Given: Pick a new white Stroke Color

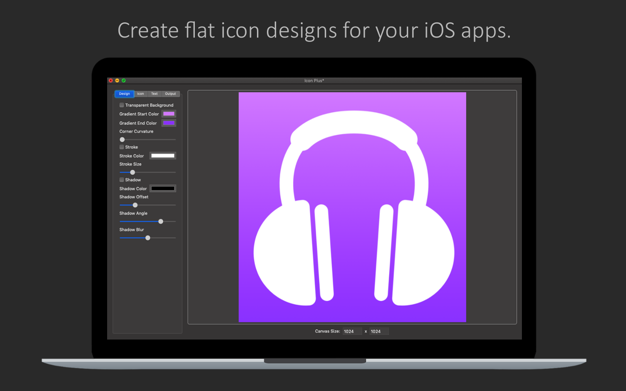Looking at the screenshot, I should pyautogui.click(x=163, y=156).
